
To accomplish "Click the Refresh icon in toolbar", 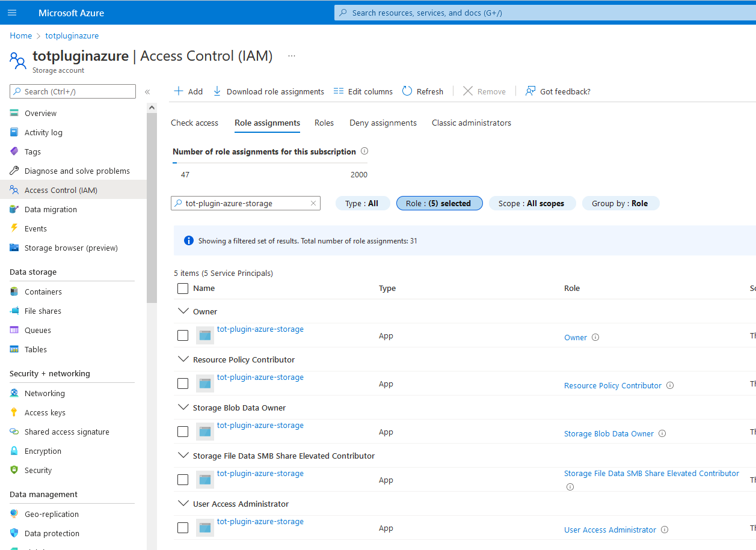I will (407, 91).
